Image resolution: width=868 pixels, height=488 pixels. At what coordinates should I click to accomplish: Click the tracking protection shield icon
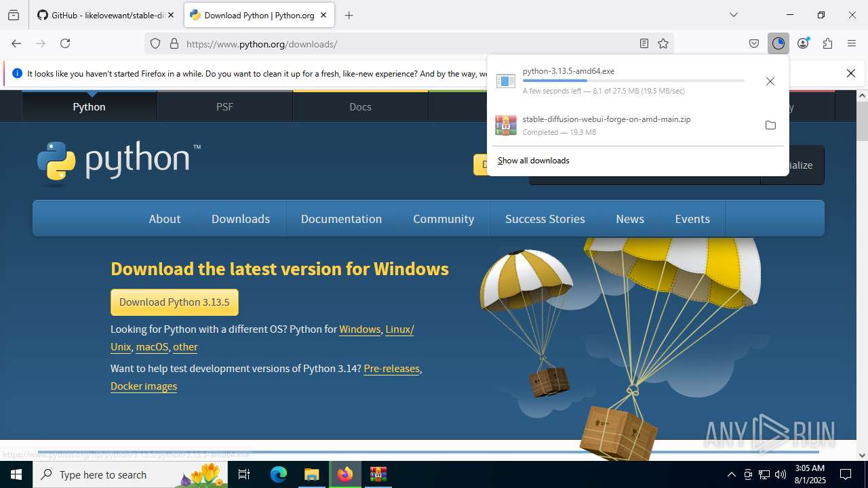point(155,43)
